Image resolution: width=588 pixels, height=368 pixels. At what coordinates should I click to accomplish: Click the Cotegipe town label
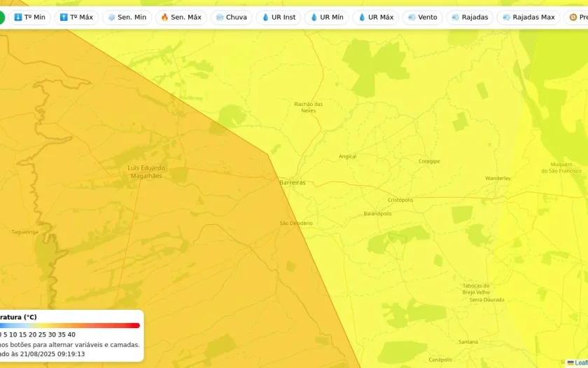coord(429,161)
